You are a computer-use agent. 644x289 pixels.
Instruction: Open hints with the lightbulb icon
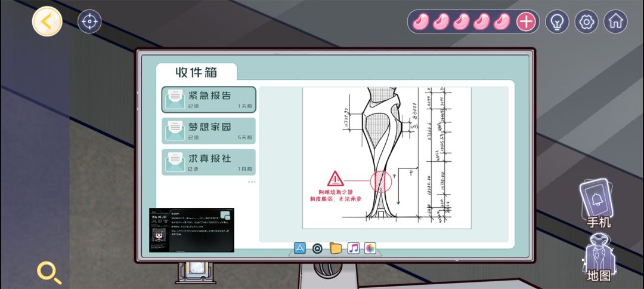click(x=557, y=21)
